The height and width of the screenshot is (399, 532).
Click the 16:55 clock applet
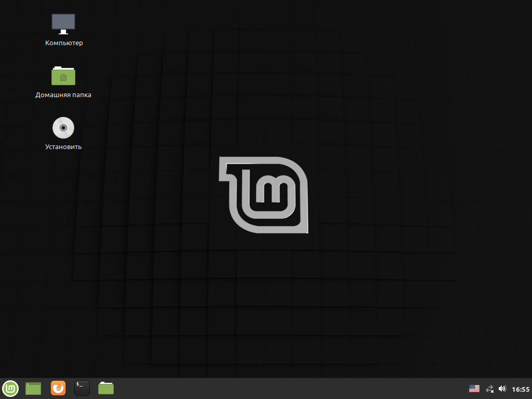coord(521,389)
